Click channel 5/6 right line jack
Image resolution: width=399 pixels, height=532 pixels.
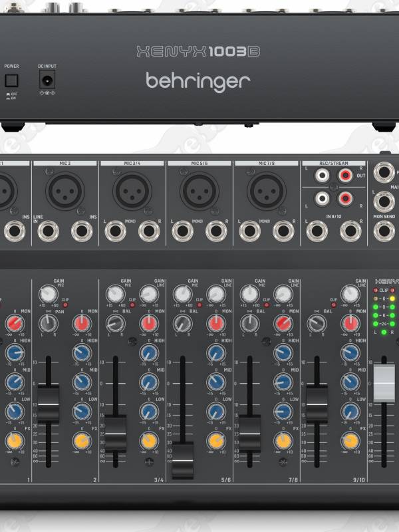(216, 231)
